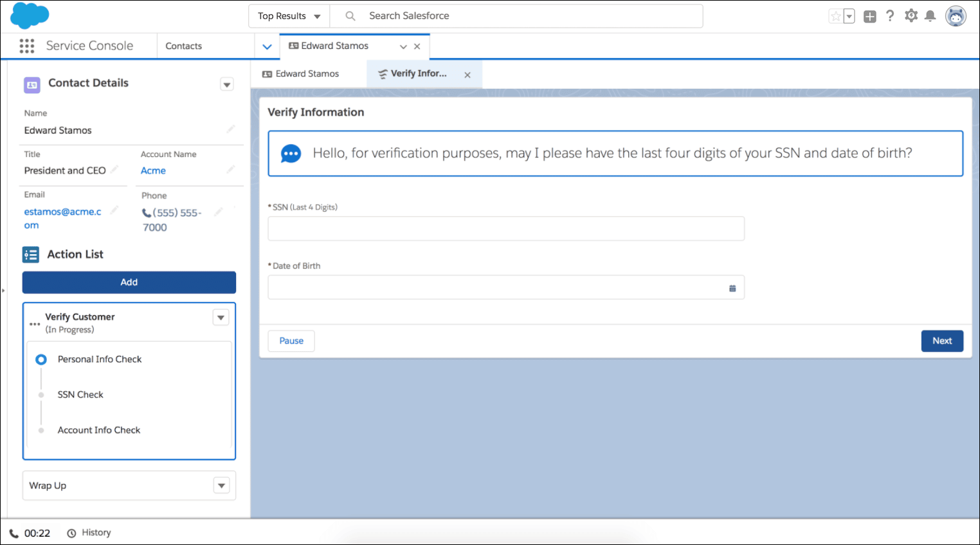The height and width of the screenshot is (545, 980).
Task: Open the History utility item
Action: (89, 533)
